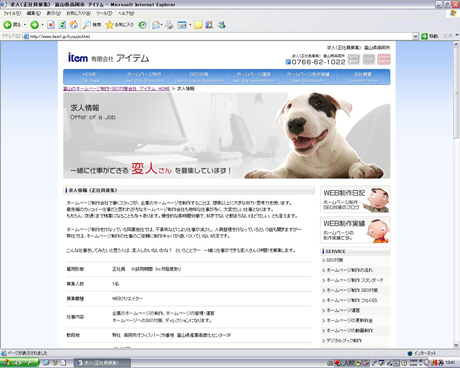Follow the breadcrumb HOME link
The image size is (460, 368).
pyautogui.click(x=116, y=89)
